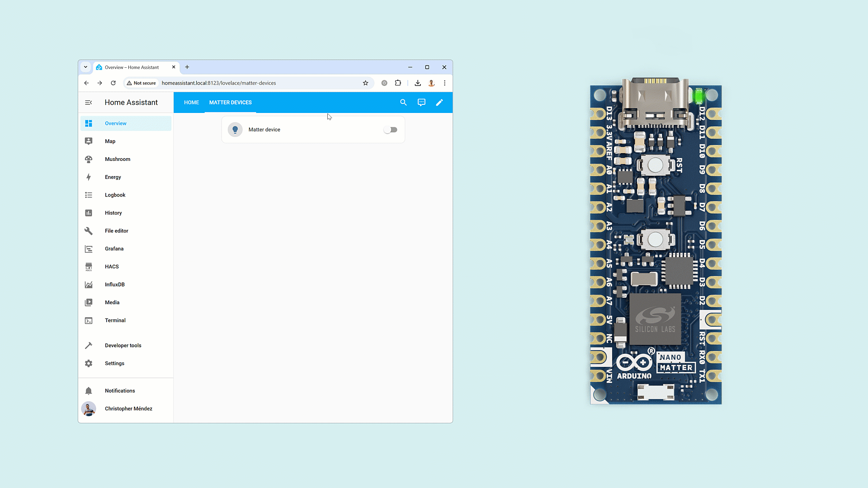Open the browser extensions puzzle icon
868x488 pixels.
click(398, 83)
